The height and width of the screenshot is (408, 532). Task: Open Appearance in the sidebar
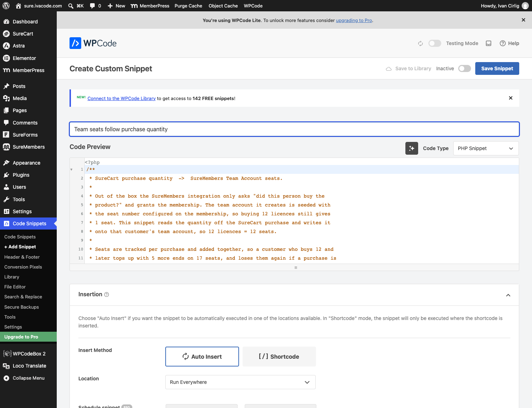point(28,163)
